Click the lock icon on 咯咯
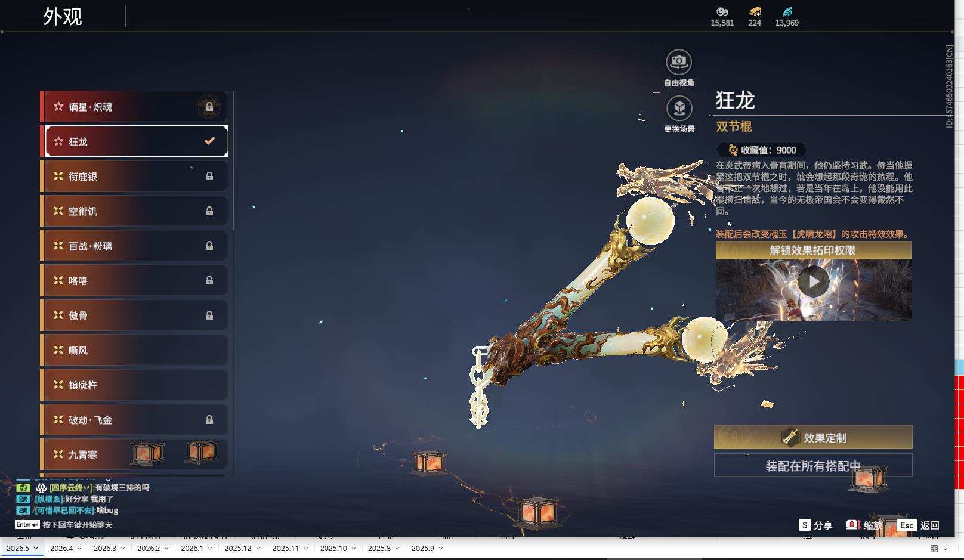Viewport: 964px width, 560px height. (209, 280)
